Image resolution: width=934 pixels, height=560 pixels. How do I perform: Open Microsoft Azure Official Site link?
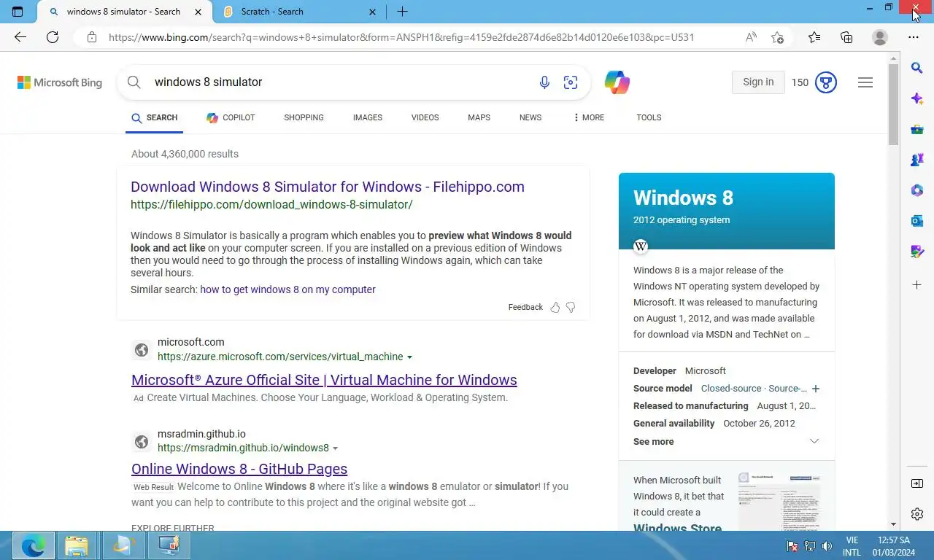(324, 380)
